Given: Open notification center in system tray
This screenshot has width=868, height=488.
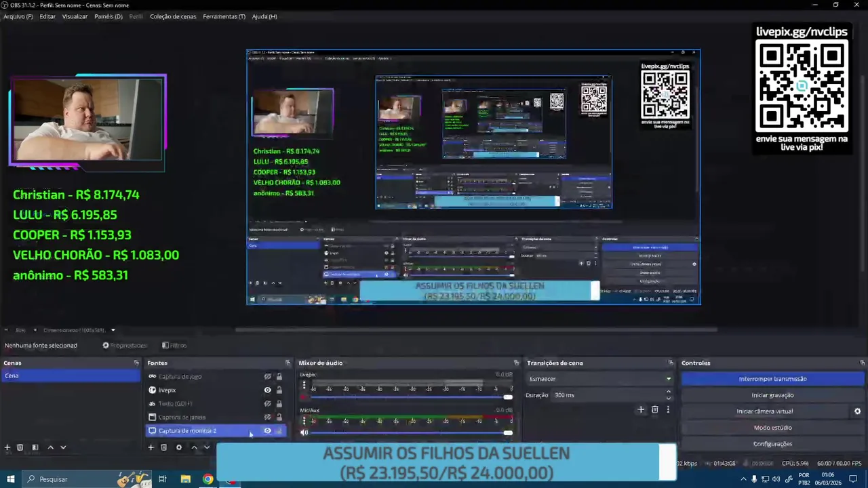Looking at the screenshot, I should point(853,479).
